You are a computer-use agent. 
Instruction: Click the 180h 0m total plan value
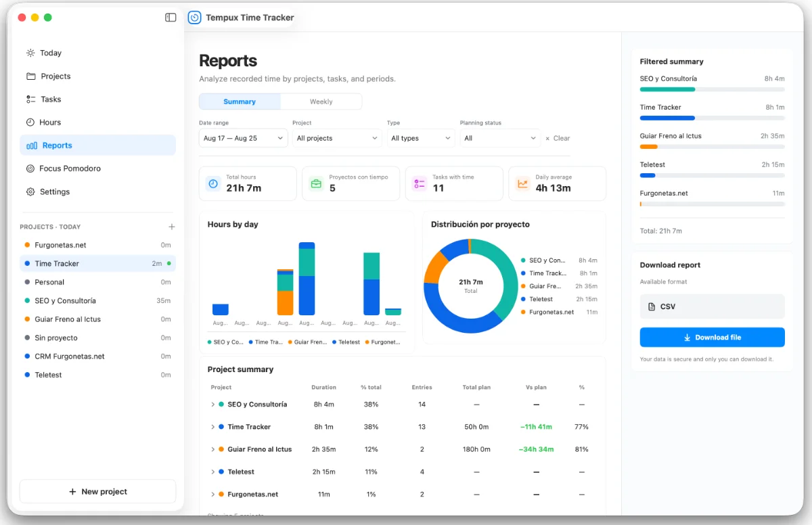[476, 449]
